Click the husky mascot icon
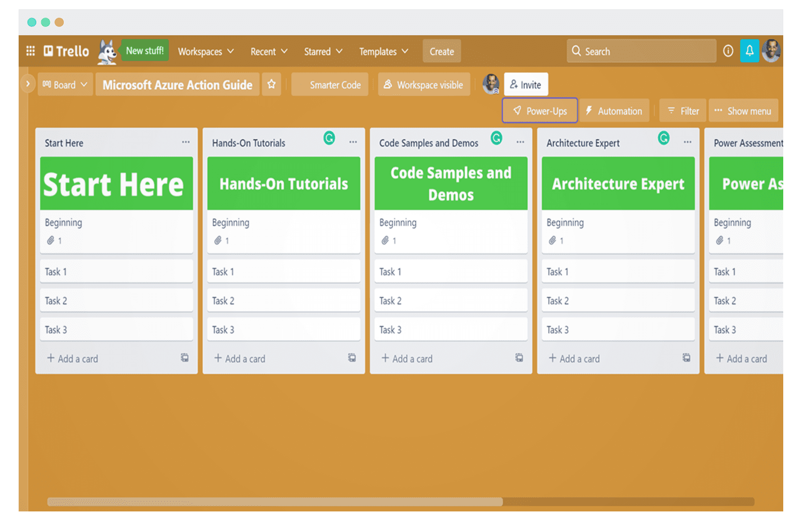The width and height of the screenshot is (795, 532). (107, 52)
